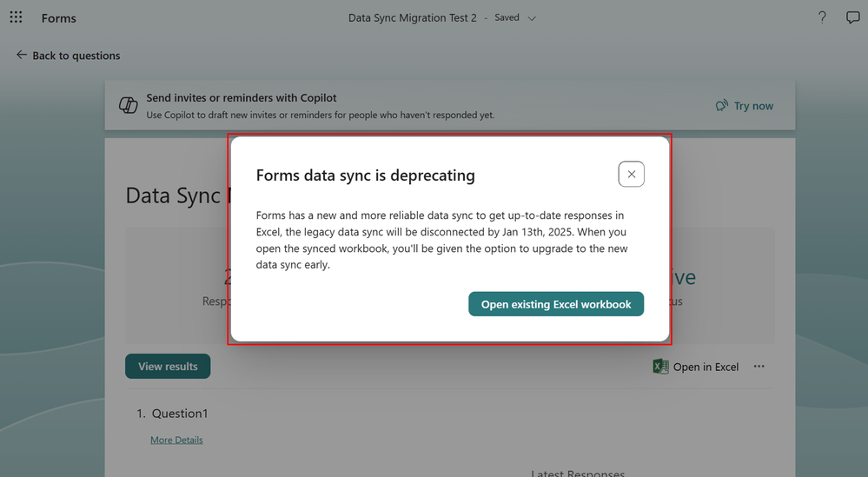
Task: Expand the form title dropdown chevron
Action: (532, 18)
